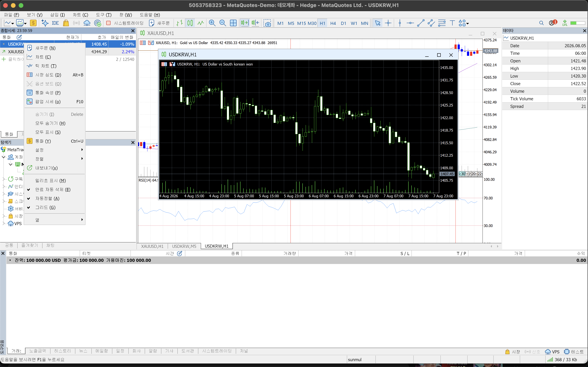
Task: Click the 1407.45 price marker on USDKRW chart
Action: 447,174
